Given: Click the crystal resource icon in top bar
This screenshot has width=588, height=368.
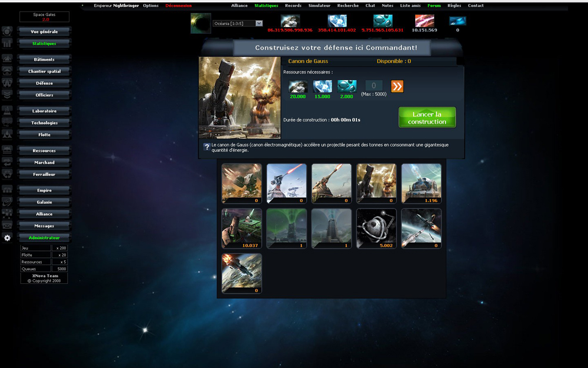Looking at the screenshot, I should click(x=337, y=21).
